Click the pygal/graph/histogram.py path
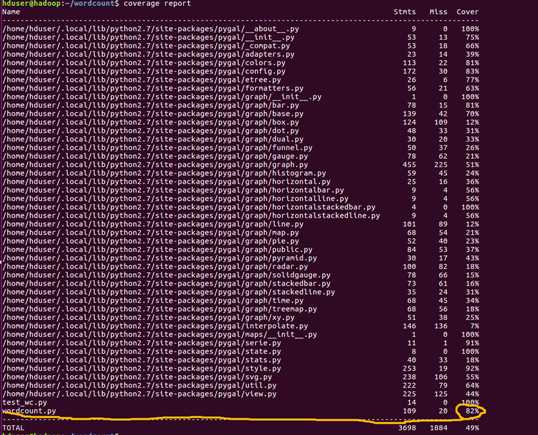538x435 pixels. tap(164, 173)
